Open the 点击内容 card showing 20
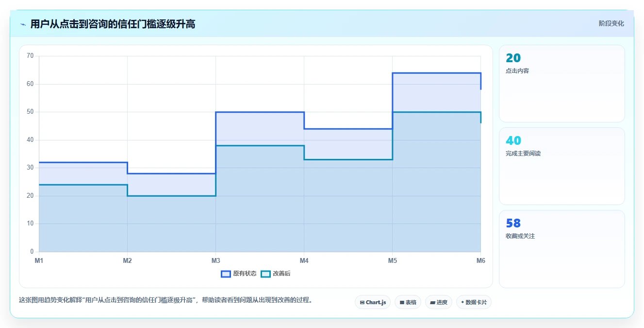This screenshot has height=328, width=644. coord(561,84)
